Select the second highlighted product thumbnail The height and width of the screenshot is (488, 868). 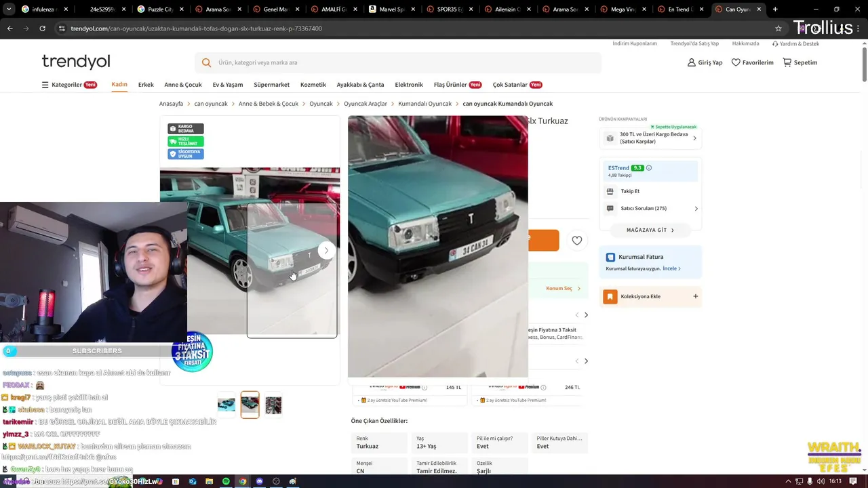point(250,405)
